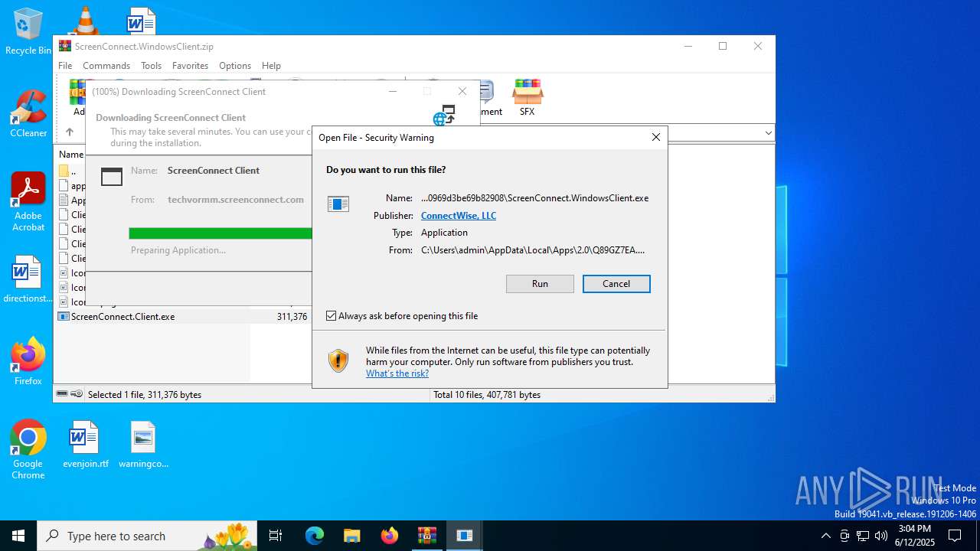The image size is (980, 551).
Task: Click the key icon in WinRAR status bar
Action: [77, 394]
